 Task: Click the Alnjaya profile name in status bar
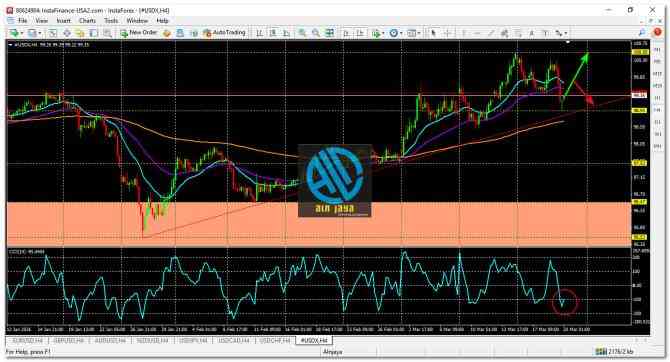pyautogui.click(x=332, y=352)
